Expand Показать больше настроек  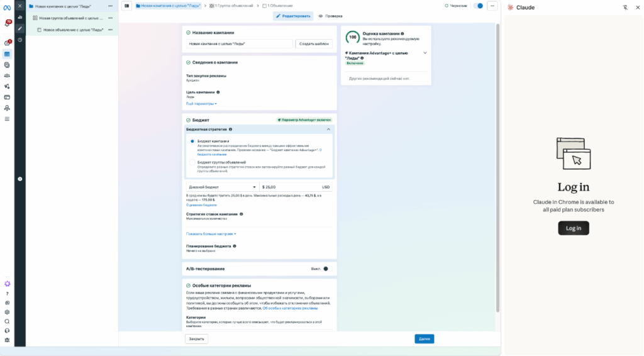(211, 233)
